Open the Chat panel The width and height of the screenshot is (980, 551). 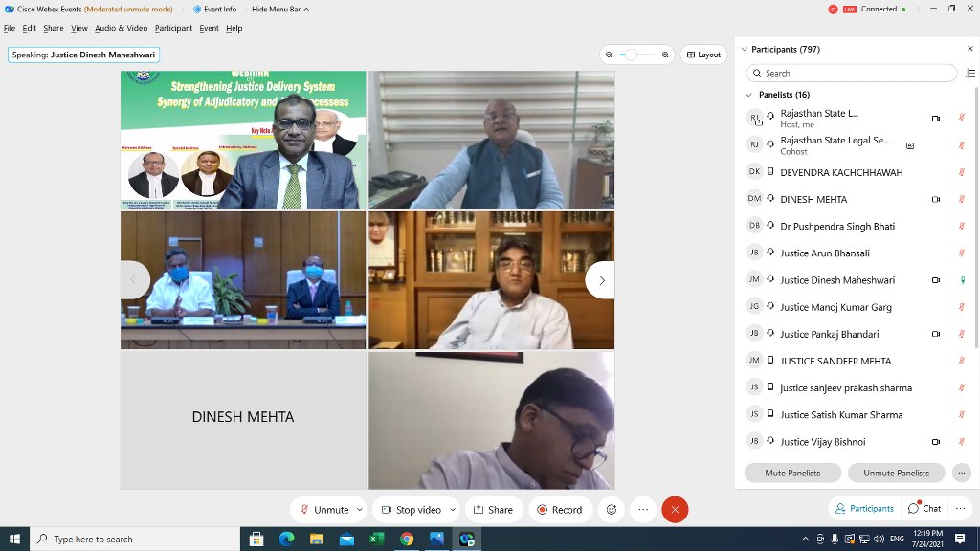coord(924,509)
